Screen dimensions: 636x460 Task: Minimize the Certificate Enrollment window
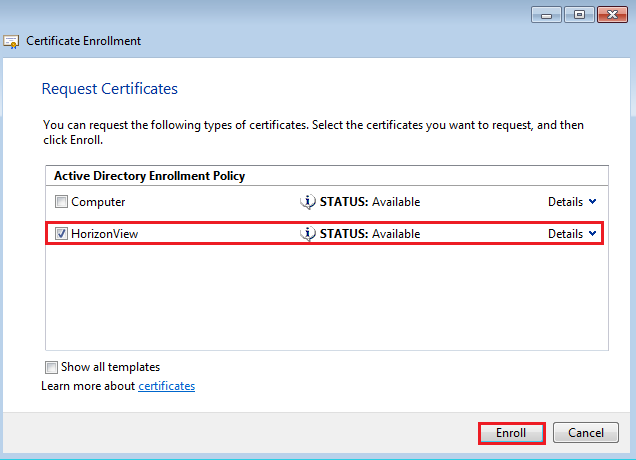point(545,14)
